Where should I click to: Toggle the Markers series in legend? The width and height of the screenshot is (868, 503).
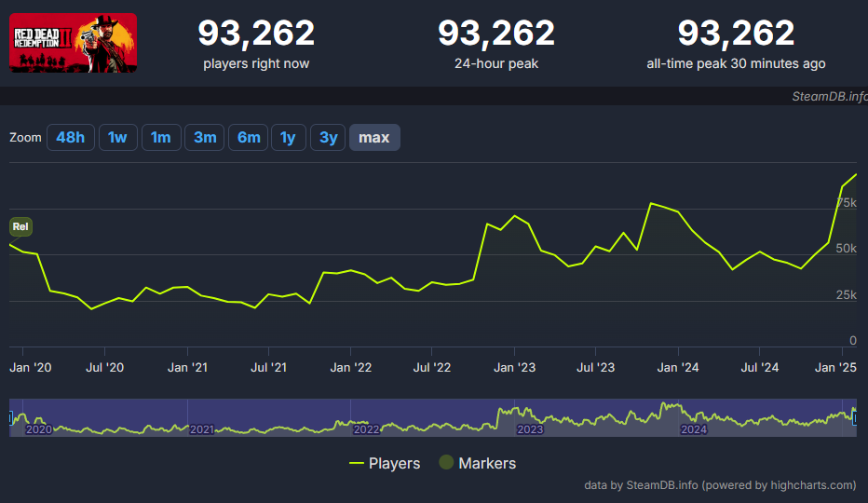[x=477, y=463]
